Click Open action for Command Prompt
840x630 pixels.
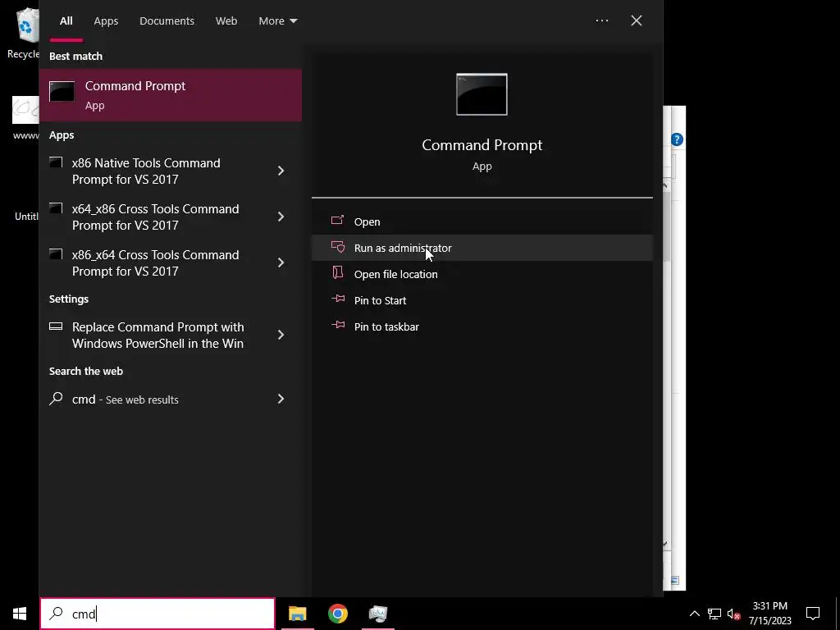point(482,221)
